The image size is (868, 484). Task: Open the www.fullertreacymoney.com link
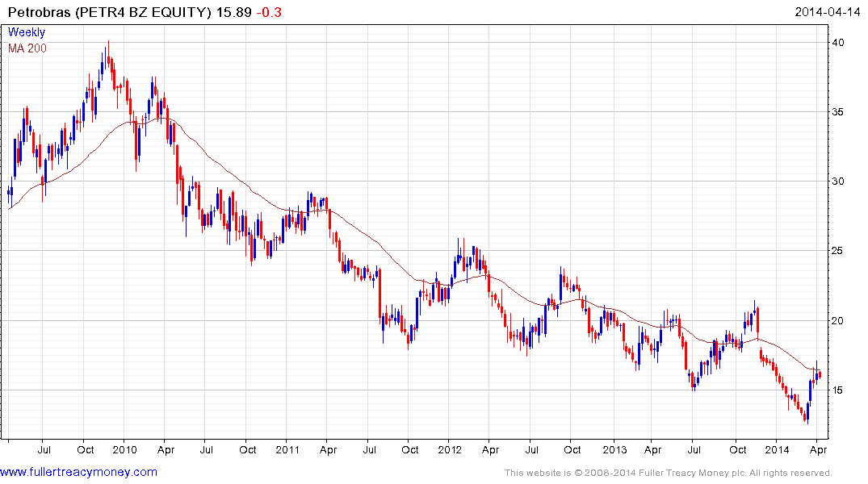pyautogui.click(x=78, y=473)
